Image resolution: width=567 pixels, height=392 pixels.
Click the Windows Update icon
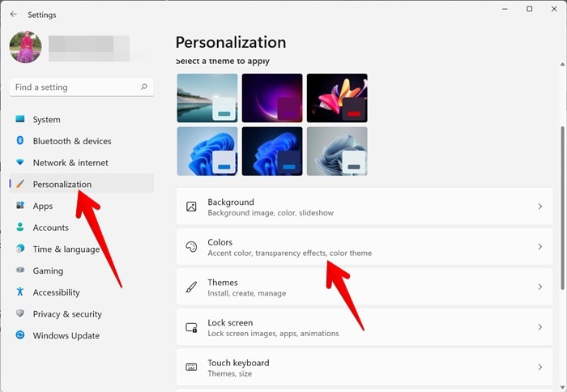coord(20,335)
